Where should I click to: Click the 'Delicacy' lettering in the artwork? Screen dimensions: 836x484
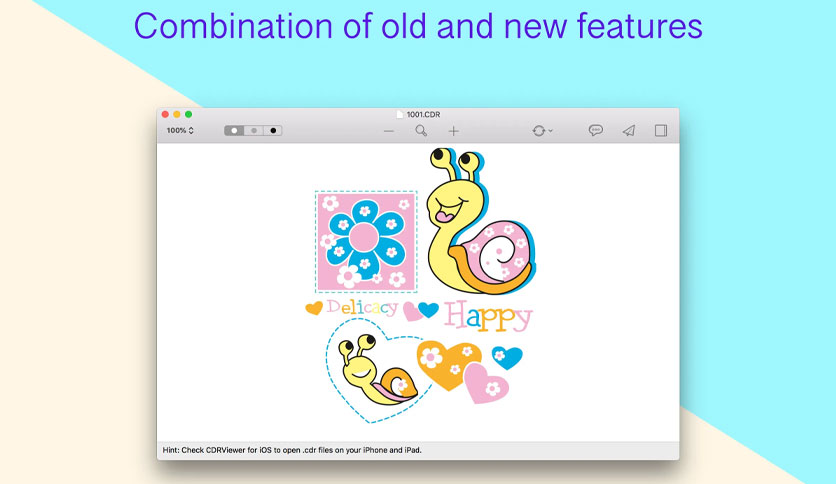362,308
